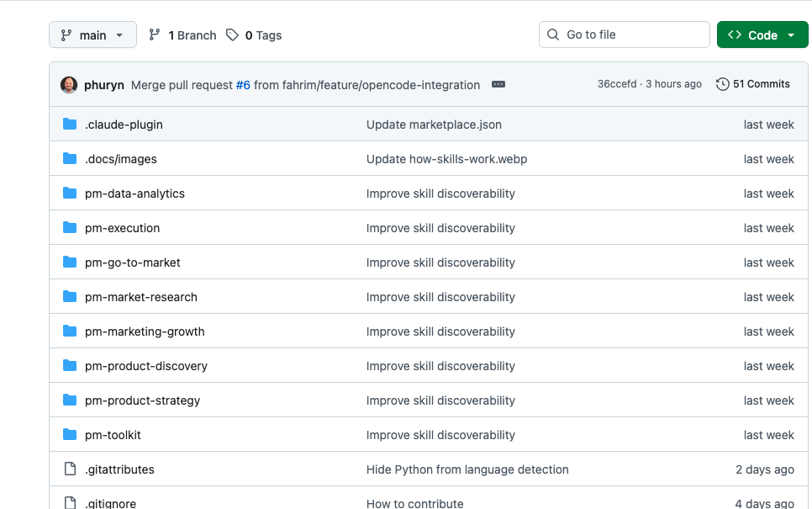Click the tag icon next to Tags
The image size is (812, 509).
tap(232, 34)
